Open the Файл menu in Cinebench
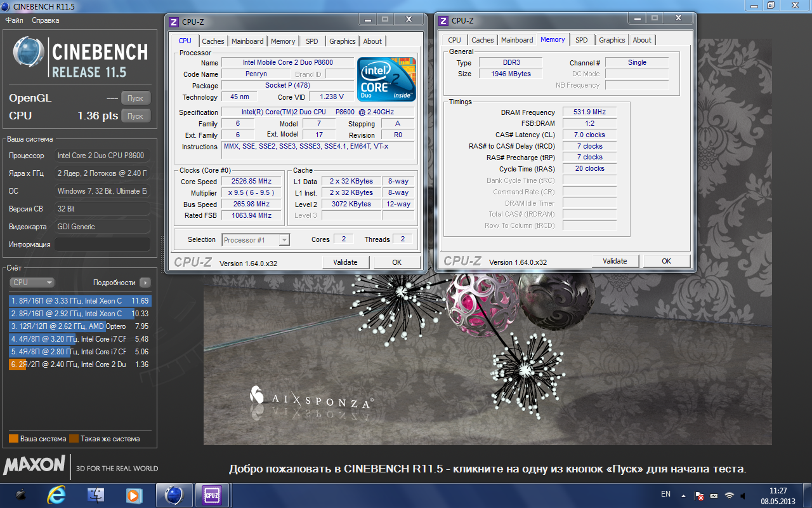The height and width of the screenshot is (508, 812). (x=14, y=20)
